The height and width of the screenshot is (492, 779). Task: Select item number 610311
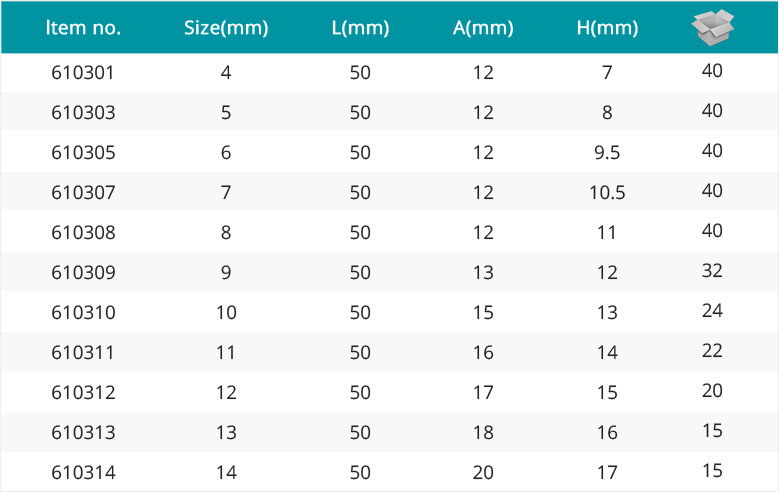(x=83, y=352)
